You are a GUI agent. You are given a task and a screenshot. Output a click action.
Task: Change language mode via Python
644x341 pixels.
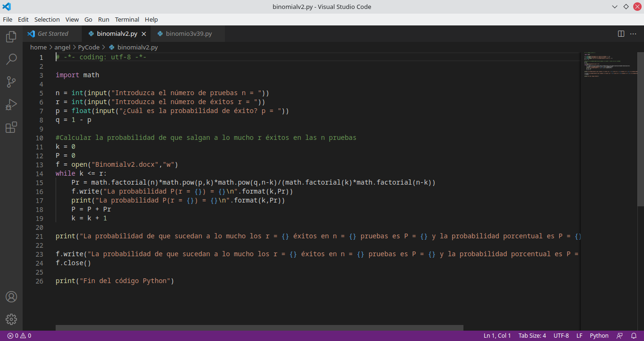coord(599,336)
